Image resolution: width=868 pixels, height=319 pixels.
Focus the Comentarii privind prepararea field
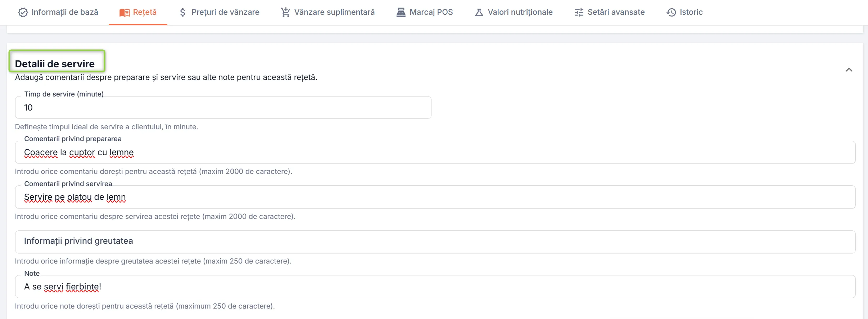(x=435, y=152)
